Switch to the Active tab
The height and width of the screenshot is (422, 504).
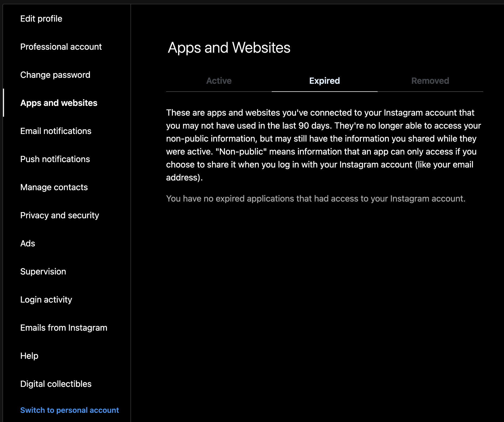(219, 81)
